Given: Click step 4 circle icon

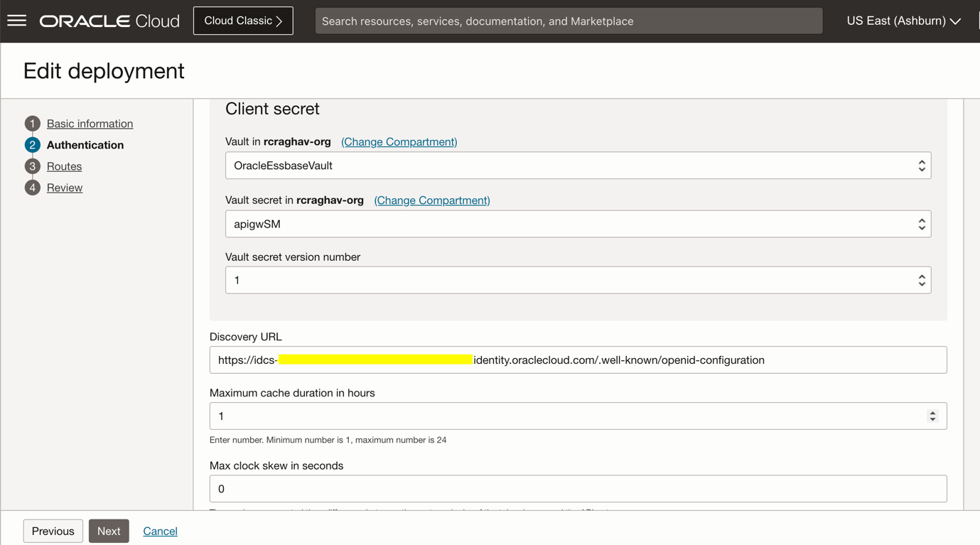Looking at the screenshot, I should [x=32, y=188].
